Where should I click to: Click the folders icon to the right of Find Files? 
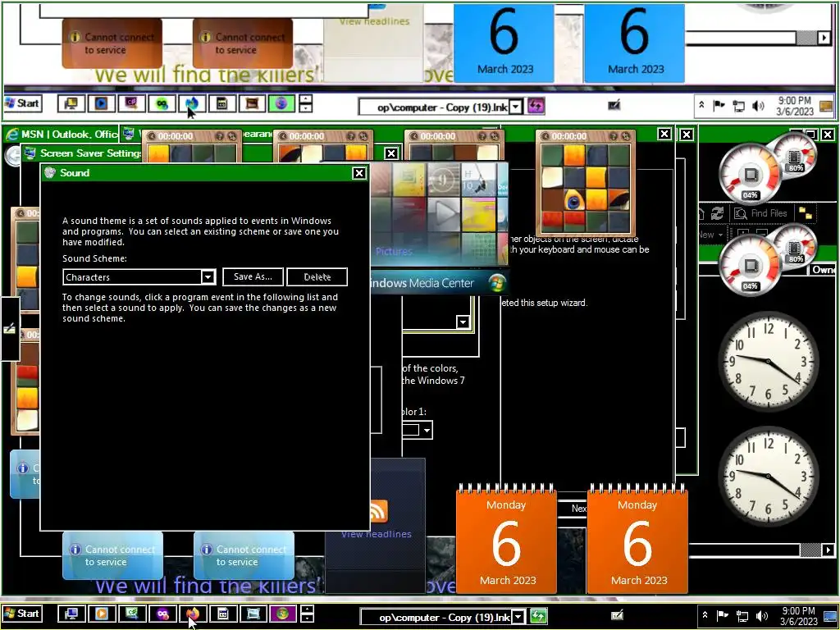pyautogui.click(x=806, y=213)
